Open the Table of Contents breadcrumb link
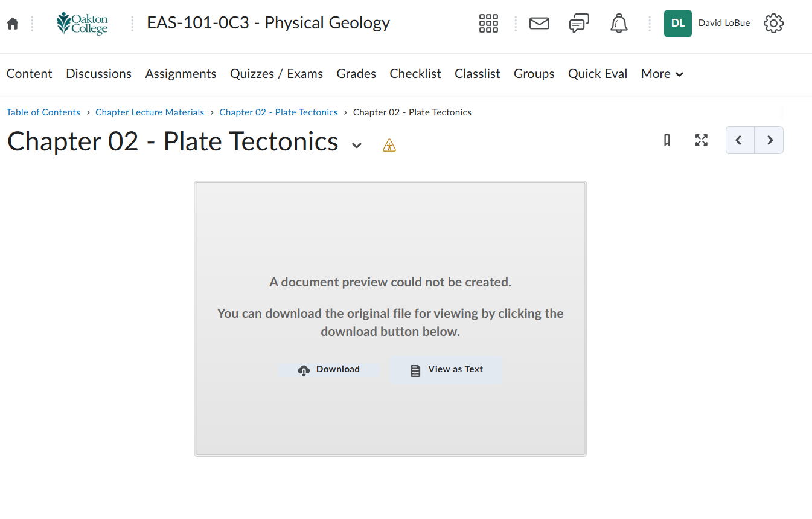The image size is (812, 519). point(43,112)
